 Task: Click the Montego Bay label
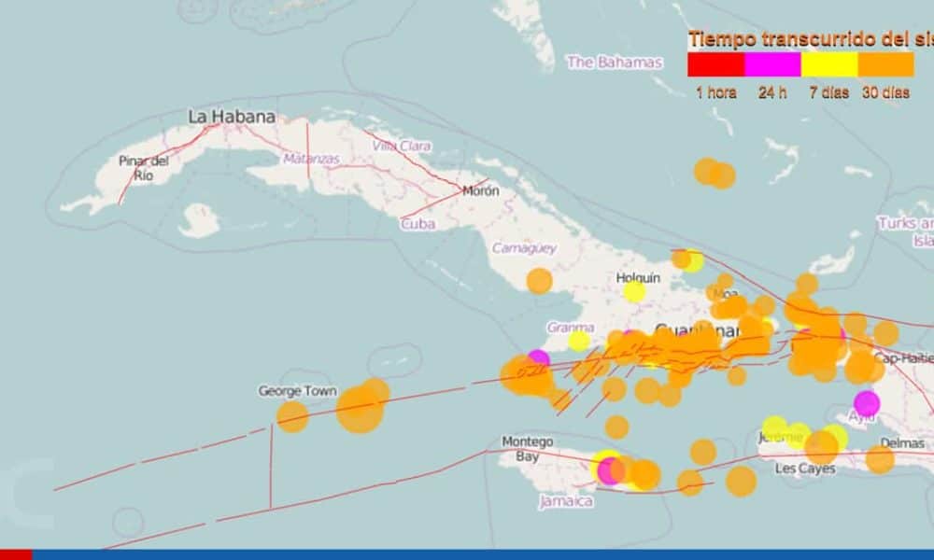527,449
